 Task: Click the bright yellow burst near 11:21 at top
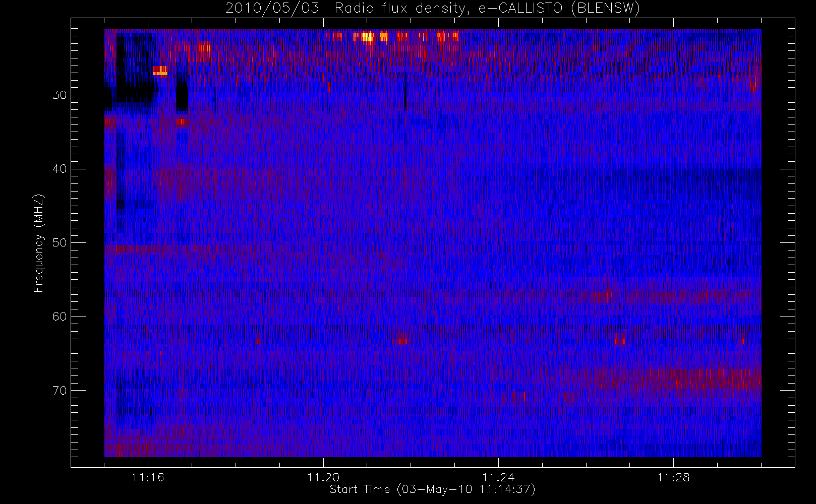368,37
